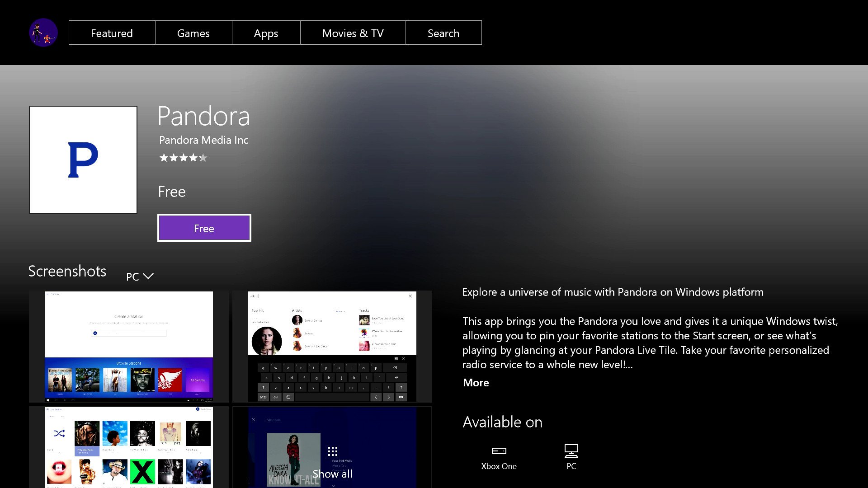Click the purple Free install button

[x=204, y=228]
